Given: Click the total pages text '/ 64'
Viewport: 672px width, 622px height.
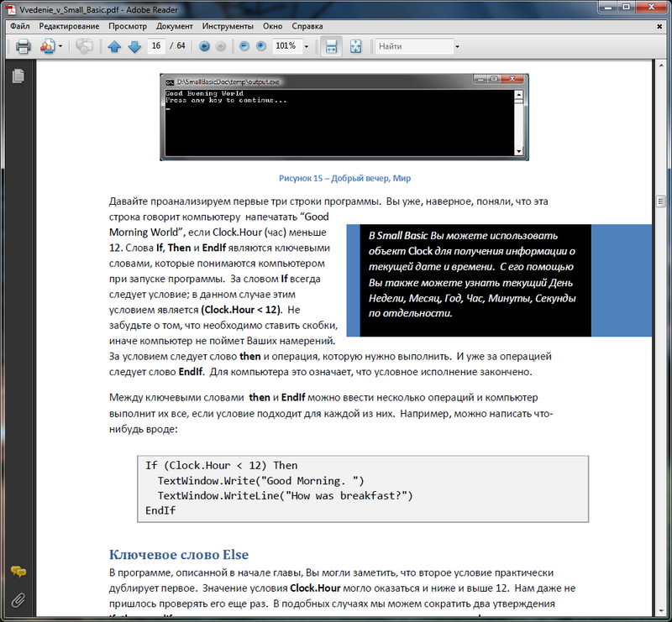Looking at the screenshot, I should click(x=177, y=46).
